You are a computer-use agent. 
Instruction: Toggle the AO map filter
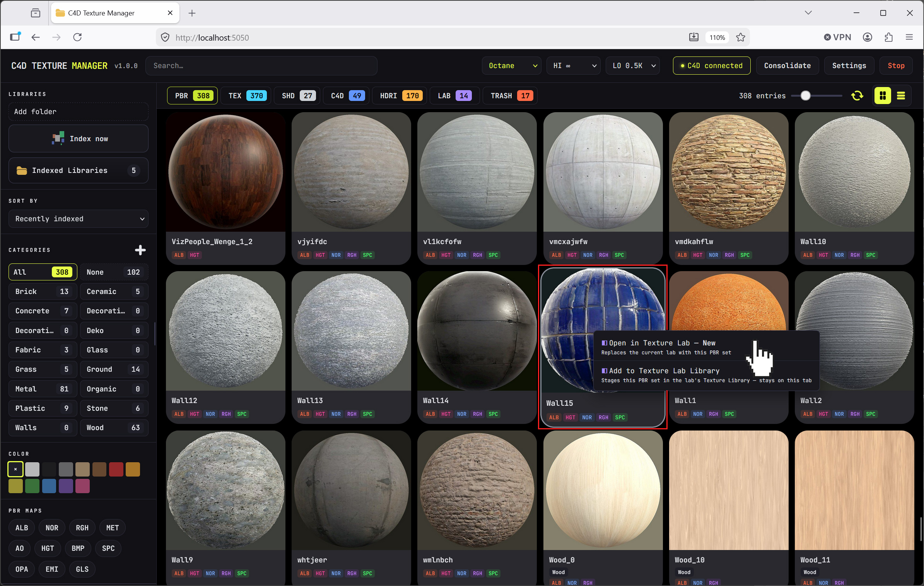pos(19,548)
